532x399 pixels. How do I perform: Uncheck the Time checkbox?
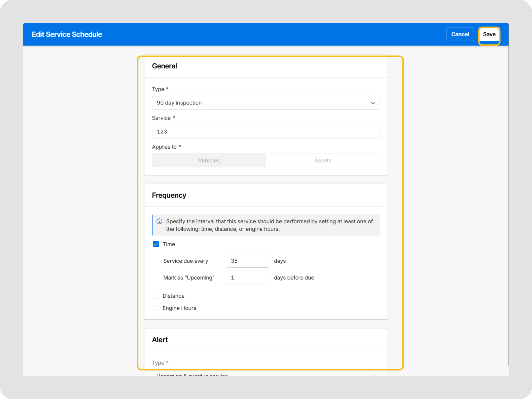[x=156, y=244]
